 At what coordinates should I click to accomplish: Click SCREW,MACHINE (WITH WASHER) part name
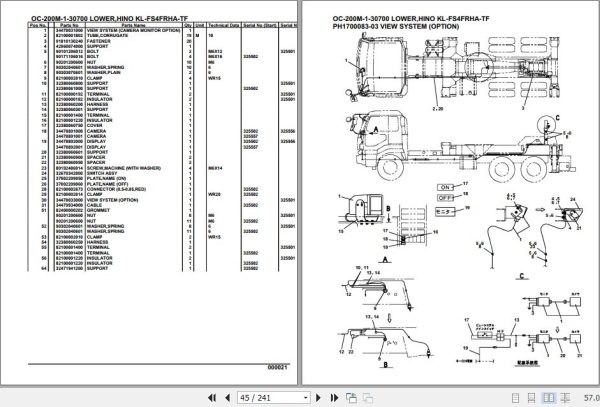click(124, 168)
